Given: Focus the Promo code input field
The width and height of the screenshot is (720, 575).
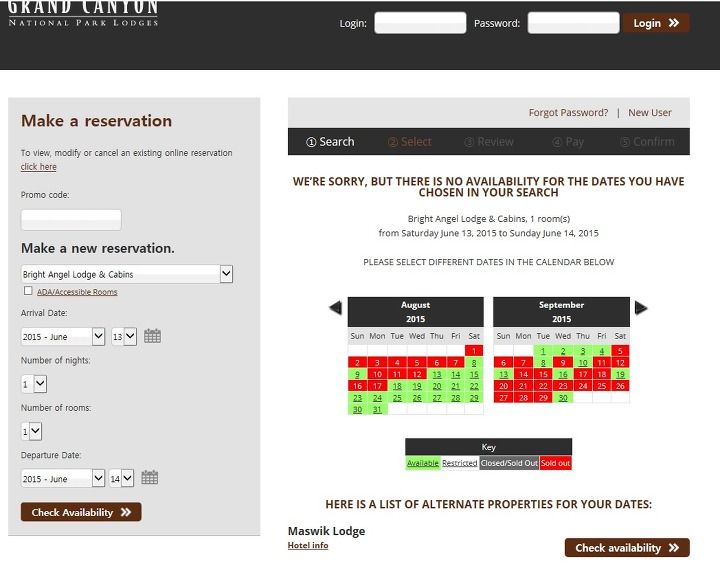Looking at the screenshot, I should tap(71, 220).
